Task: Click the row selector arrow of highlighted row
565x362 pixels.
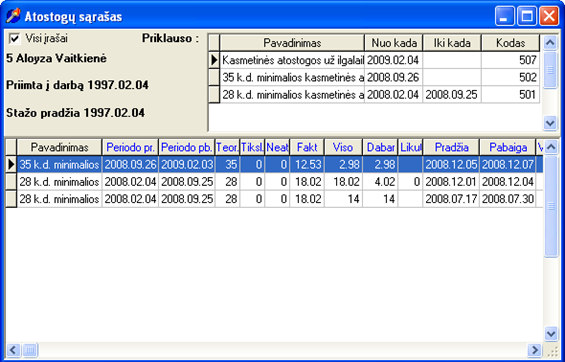Action: pos(12,165)
